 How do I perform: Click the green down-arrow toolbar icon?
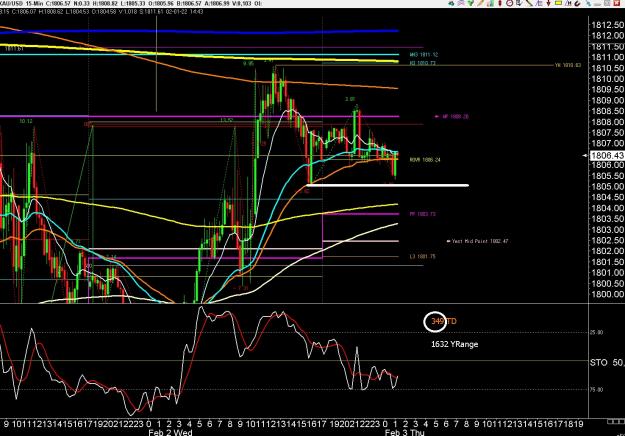[x=471, y=3]
